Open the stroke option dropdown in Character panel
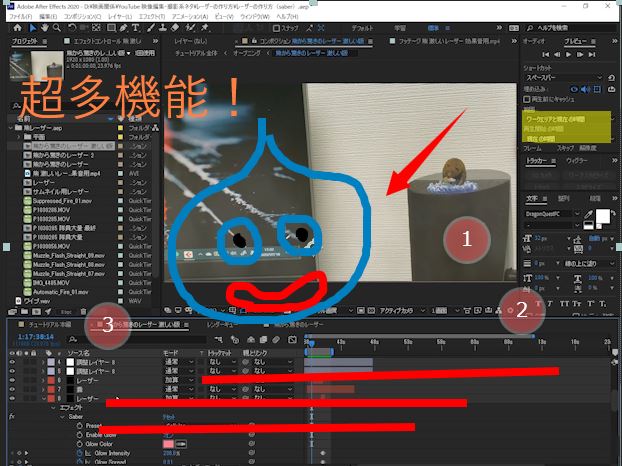Screen dimensions: 622x466 tap(589, 263)
